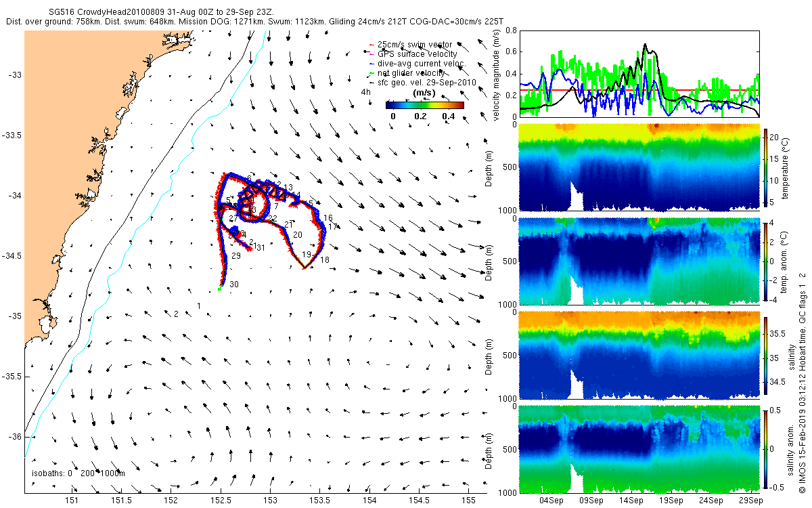
Task: Click the velocity magnitude time-series plot
Action: (x=639, y=73)
